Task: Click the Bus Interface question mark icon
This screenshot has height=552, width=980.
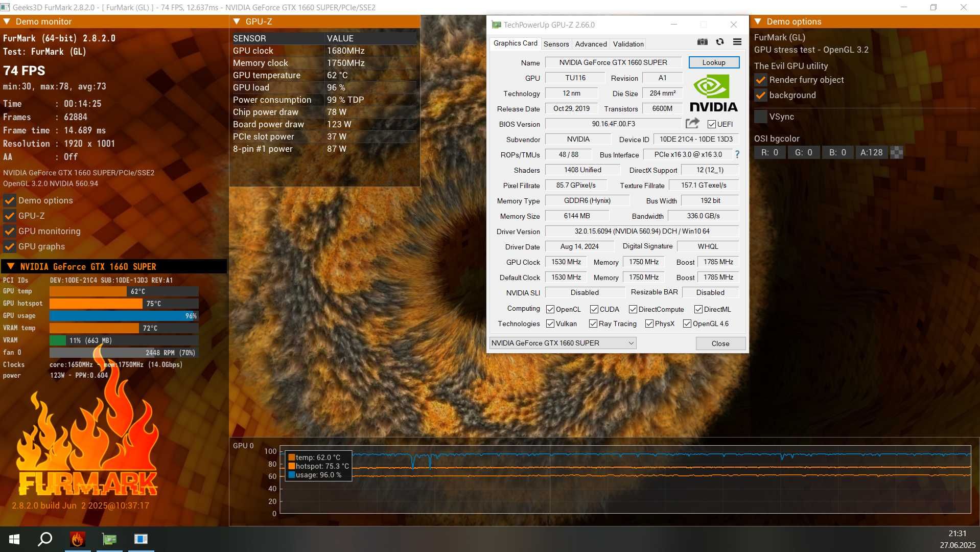Action: [737, 154]
